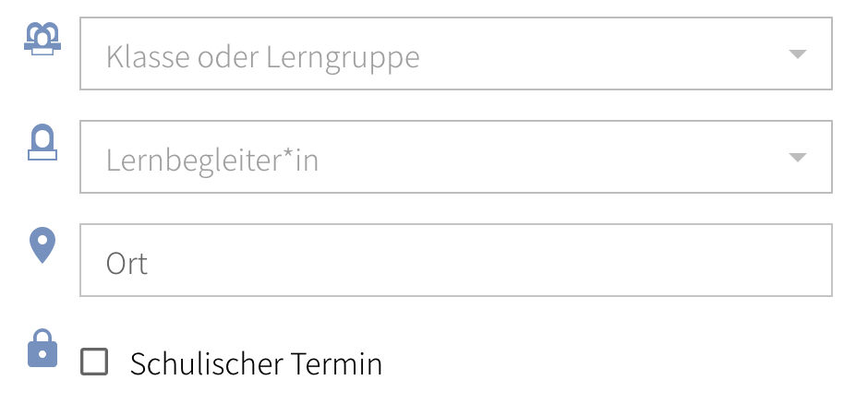868x404 pixels.
Task: Click the "Klasse oder Lerngruppe" placeholder text
Action: pyautogui.click(x=262, y=57)
